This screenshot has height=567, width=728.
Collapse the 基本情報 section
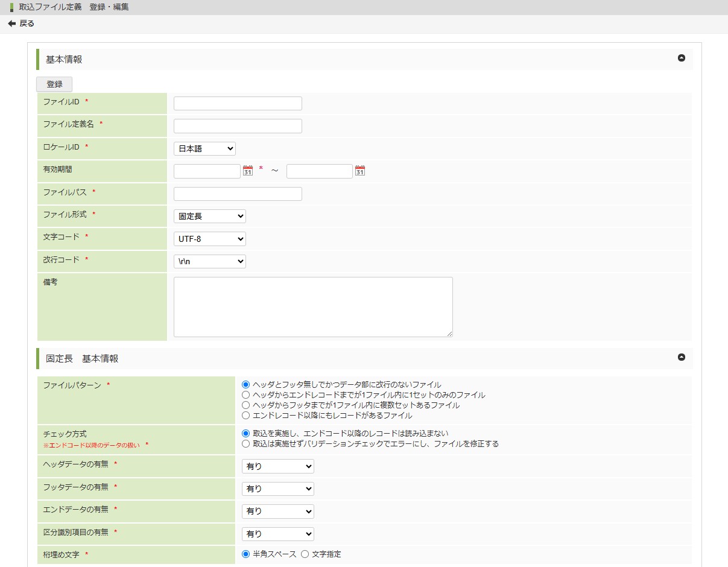pos(682,59)
